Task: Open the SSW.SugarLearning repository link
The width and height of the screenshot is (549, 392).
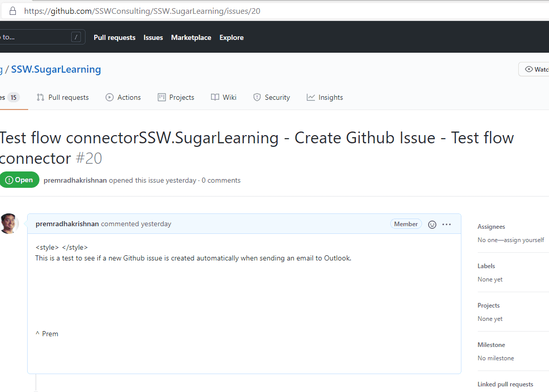Action: (x=56, y=70)
